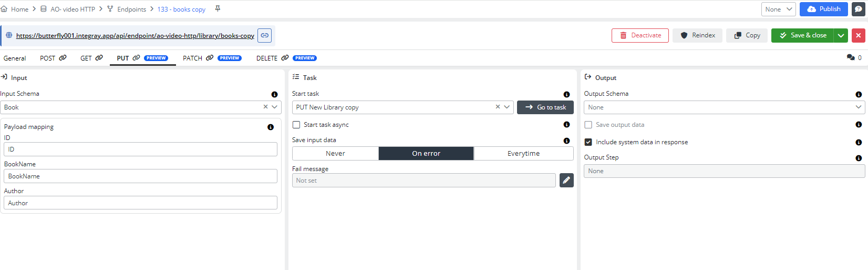
Task: Open the General tab
Action: tap(15, 58)
